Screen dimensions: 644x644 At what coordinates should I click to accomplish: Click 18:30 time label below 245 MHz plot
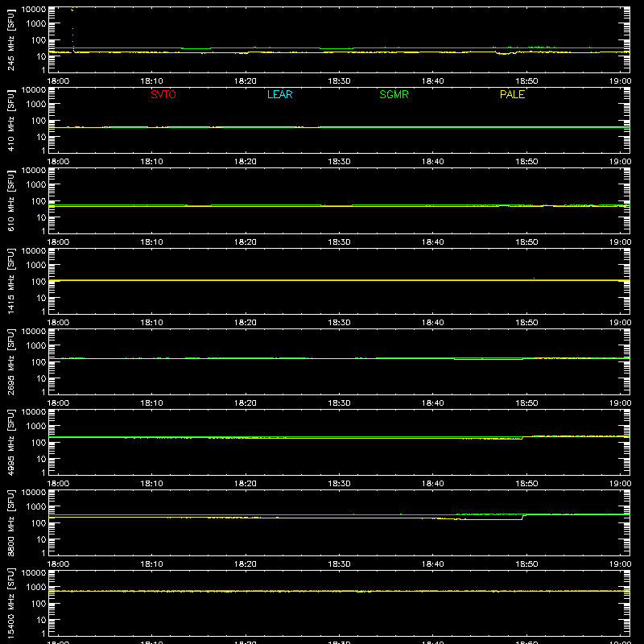pyautogui.click(x=339, y=81)
